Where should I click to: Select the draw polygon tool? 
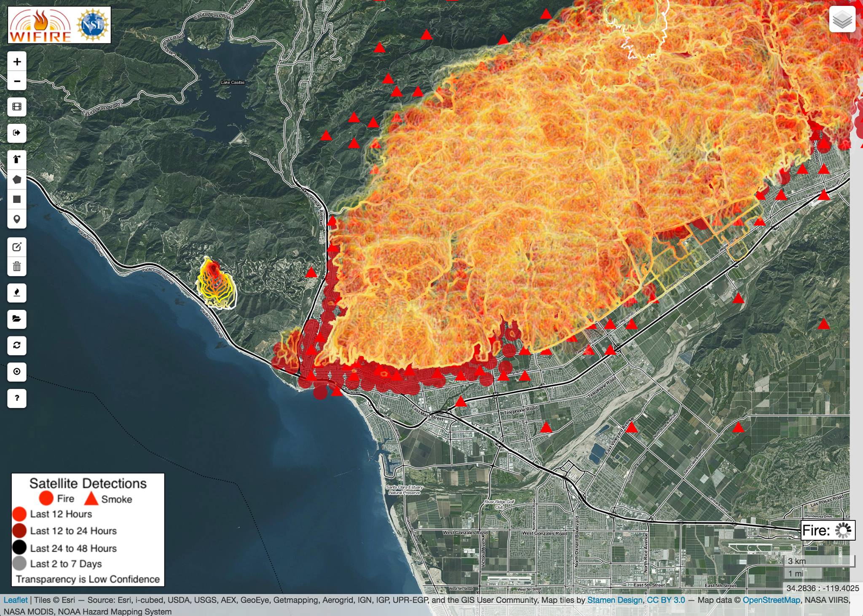coord(17,180)
